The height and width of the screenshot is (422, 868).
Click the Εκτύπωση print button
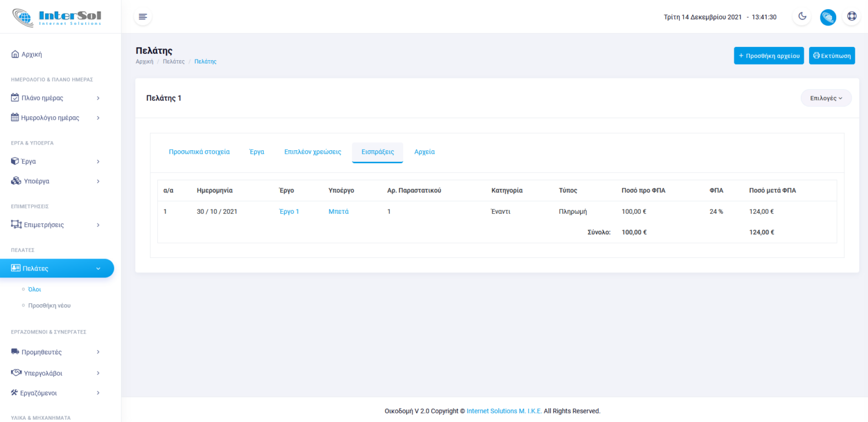pyautogui.click(x=832, y=56)
